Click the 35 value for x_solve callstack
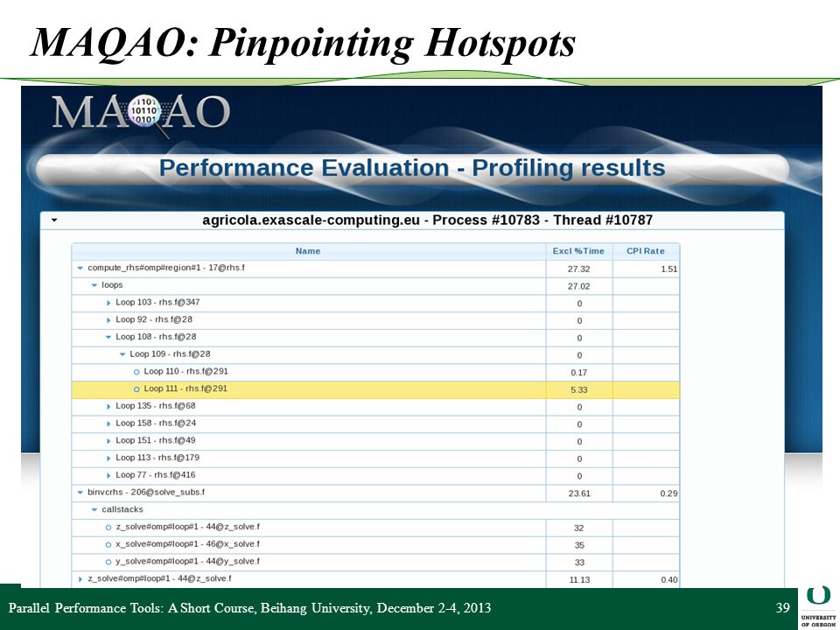This screenshot has width=840, height=630. point(578,545)
